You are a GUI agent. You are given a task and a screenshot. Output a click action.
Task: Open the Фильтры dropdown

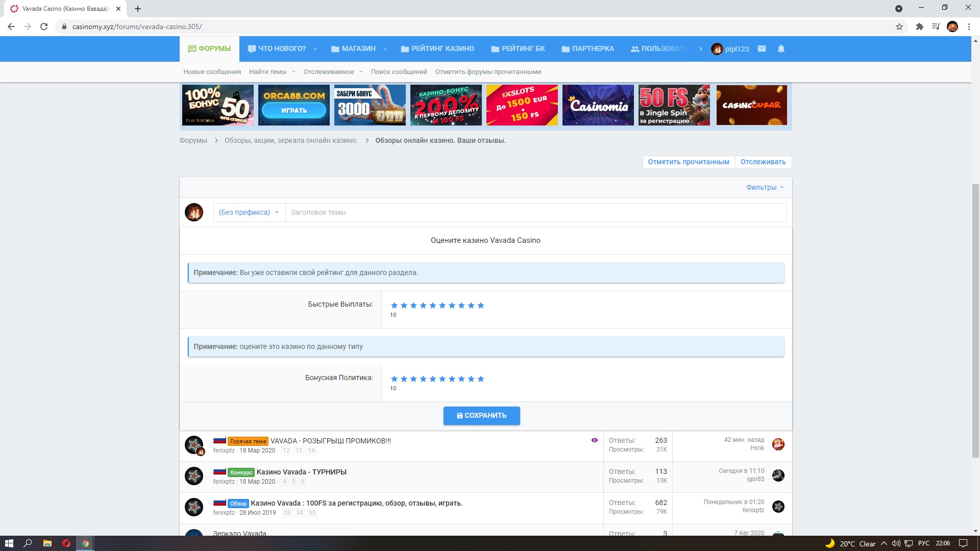(765, 187)
